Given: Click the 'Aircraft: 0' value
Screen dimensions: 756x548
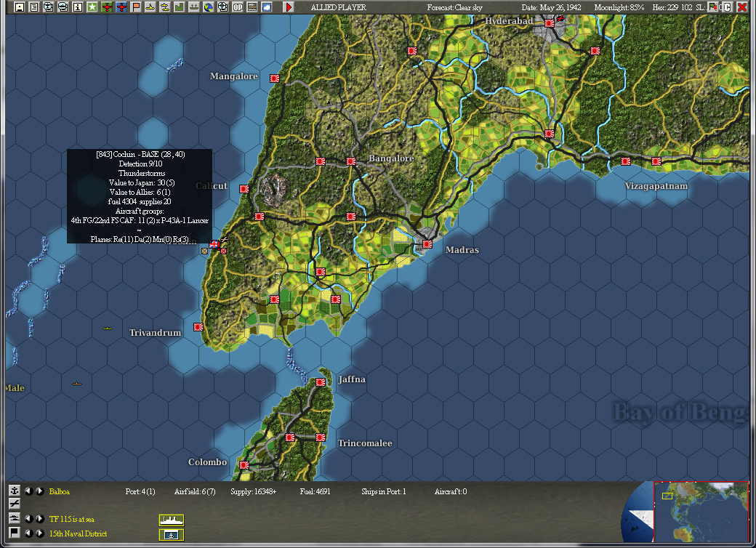Looking at the screenshot, I should (451, 491).
